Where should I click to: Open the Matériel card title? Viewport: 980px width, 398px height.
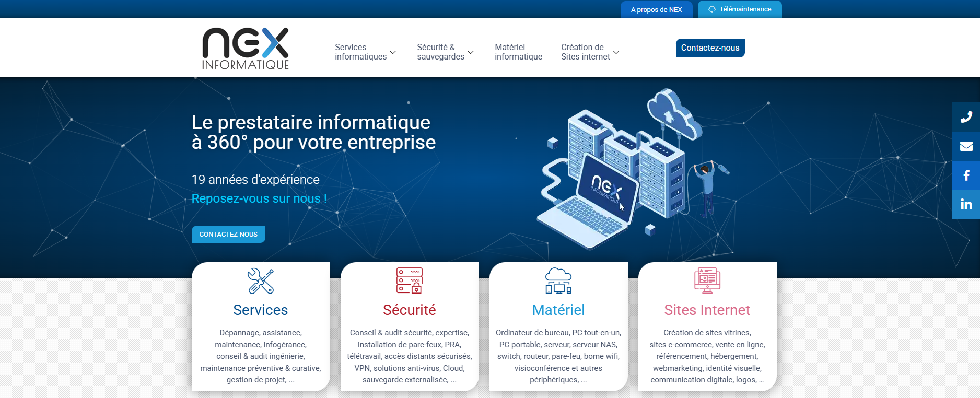click(x=558, y=310)
